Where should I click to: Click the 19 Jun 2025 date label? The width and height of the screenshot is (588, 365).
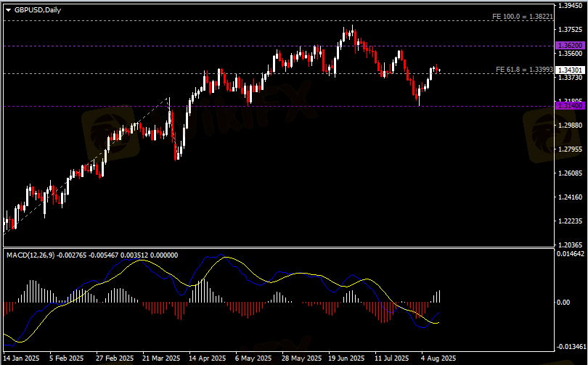[346, 358]
